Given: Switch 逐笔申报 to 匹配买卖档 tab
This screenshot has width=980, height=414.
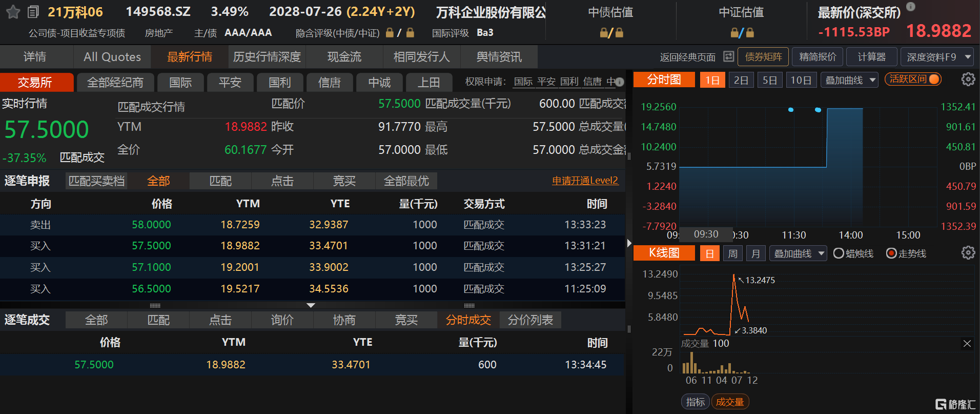Looking at the screenshot, I should coord(96,181).
